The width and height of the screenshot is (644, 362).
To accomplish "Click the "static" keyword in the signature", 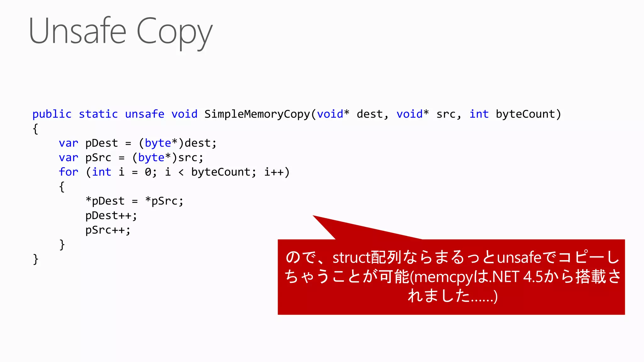I will click(x=98, y=114).
